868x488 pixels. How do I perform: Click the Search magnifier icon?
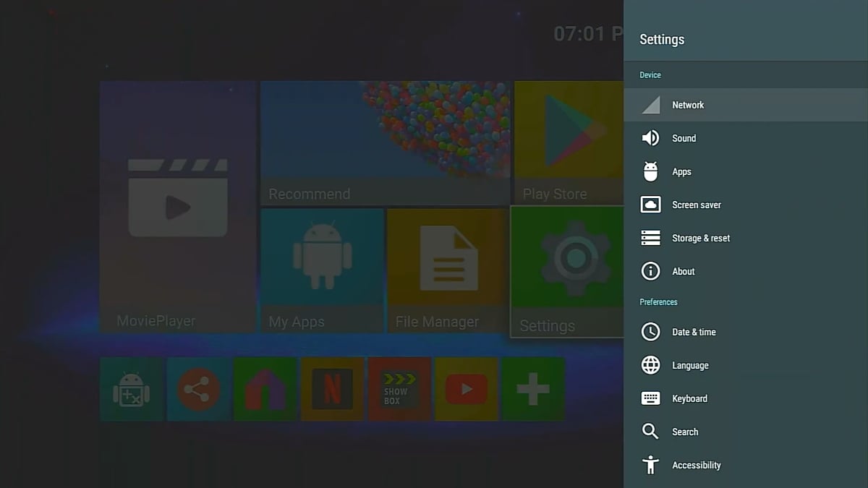pos(650,432)
